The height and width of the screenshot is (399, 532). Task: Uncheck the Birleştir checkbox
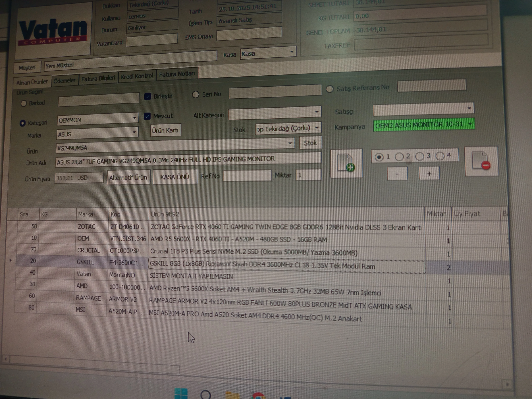[x=147, y=96]
